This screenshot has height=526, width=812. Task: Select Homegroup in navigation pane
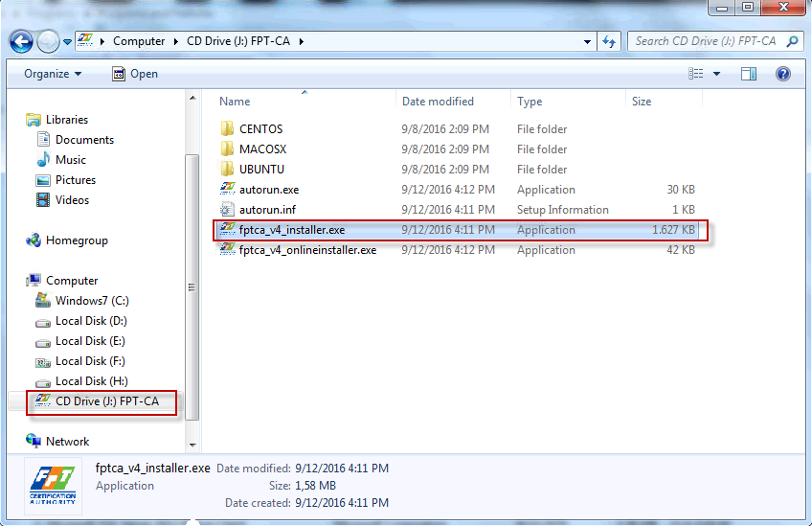(77, 241)
